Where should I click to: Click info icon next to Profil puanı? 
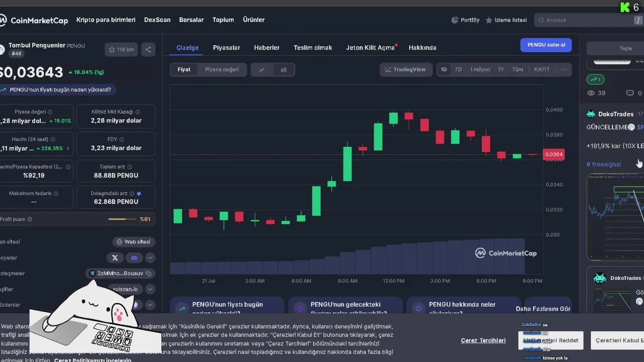(30, 219)
